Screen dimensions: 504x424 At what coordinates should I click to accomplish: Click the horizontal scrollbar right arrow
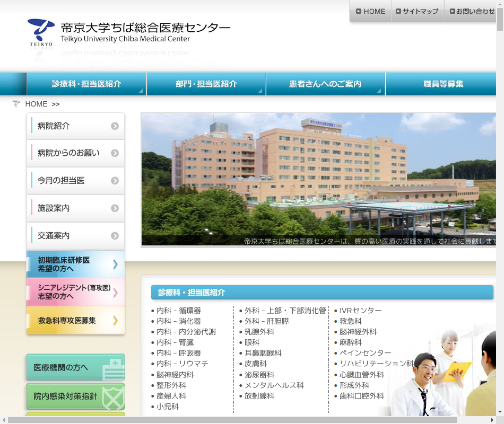(x=492, y=420)
